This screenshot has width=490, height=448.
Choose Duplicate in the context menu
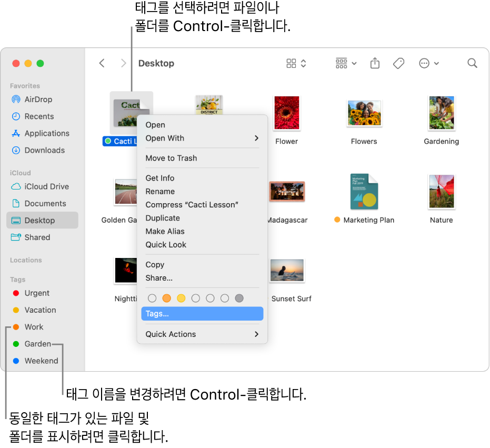(x=202, y=218)
